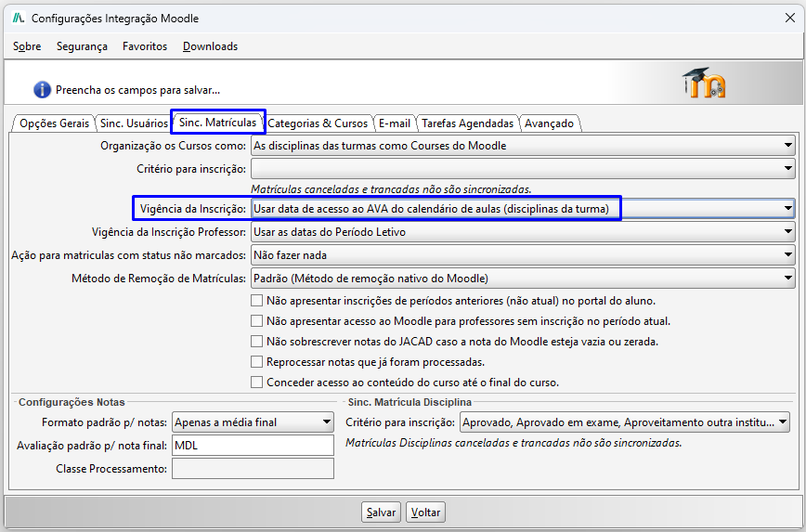Open Organização os Cursos como dropdown

pos(523,146)
